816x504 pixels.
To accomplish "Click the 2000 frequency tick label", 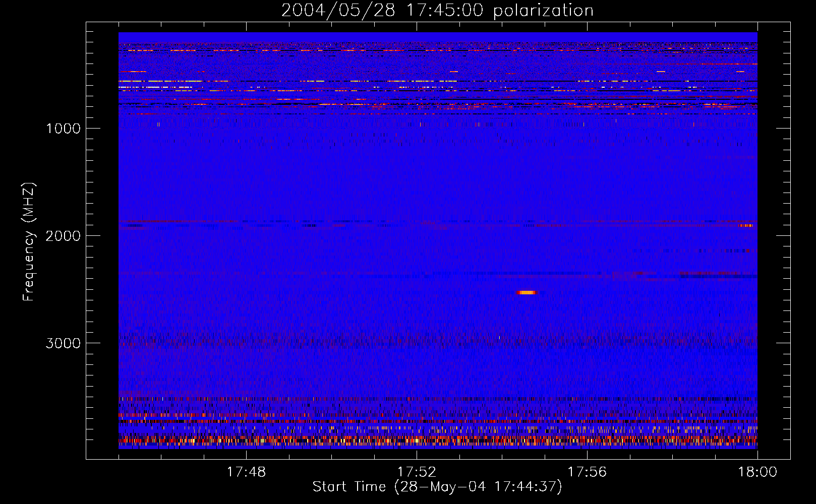I will pyautogui.click(x=63, y=236).
